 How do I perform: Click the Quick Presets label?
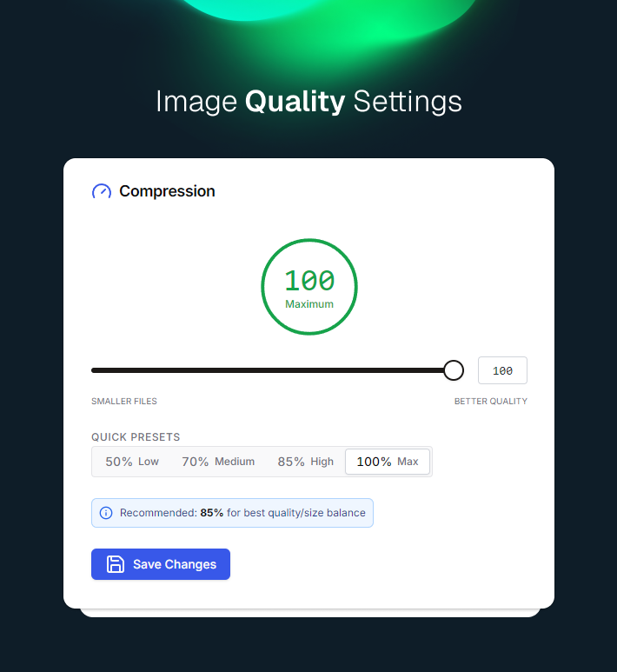(x=136, y=437)
